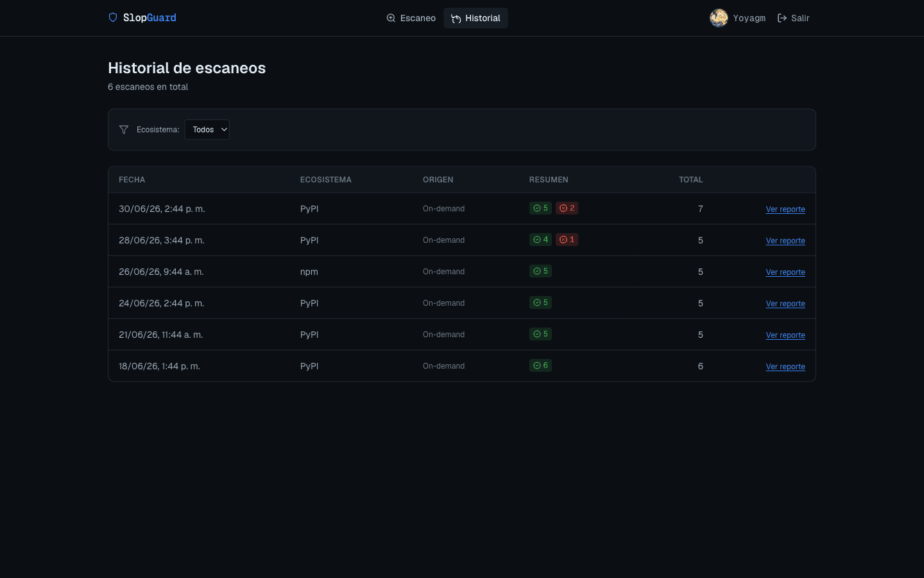Select the date 30/06/26, 2:44 p. m.
924x578 pixels.
[x=162, y=209]
